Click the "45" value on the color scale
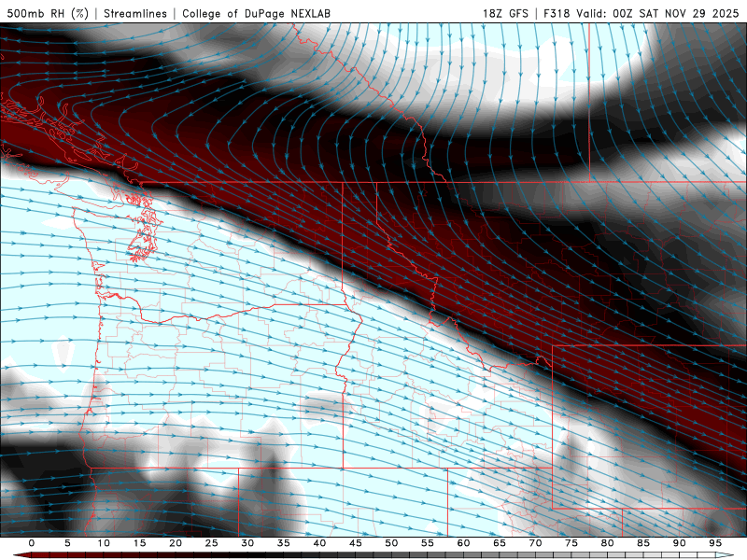Viewport: 747px width, 560px height. click(355, 543)
